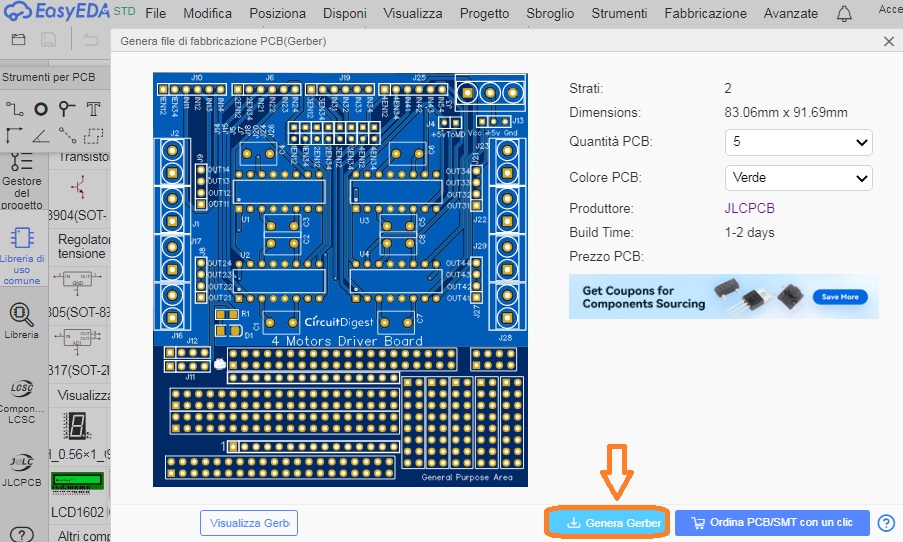Click Ordina PCB/SMT con un clic
The height and width of the screenshot is (542, 903).
click(772, 522)
